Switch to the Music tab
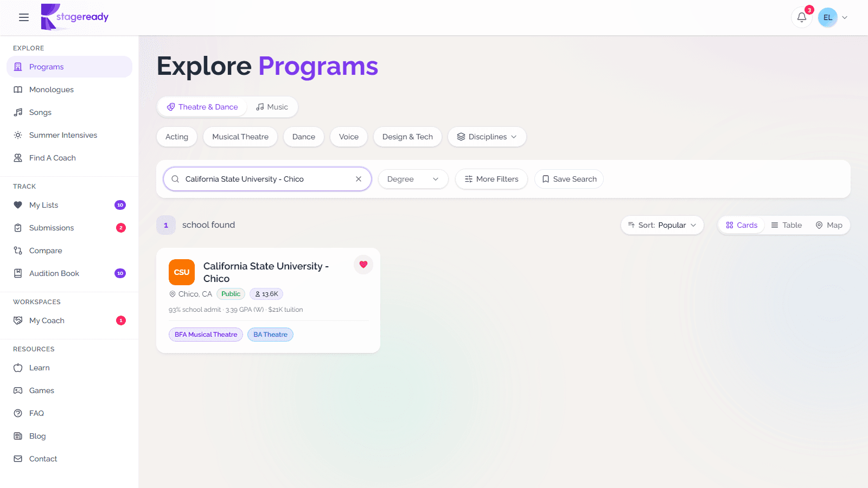 coord(272,107)
